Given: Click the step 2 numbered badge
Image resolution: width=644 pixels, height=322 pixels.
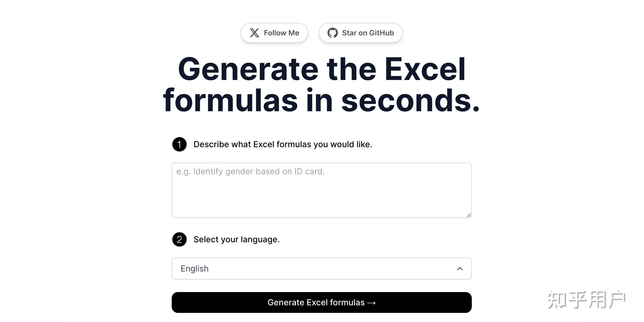Looking at the screenshot, I should click(x=179, y=239).
